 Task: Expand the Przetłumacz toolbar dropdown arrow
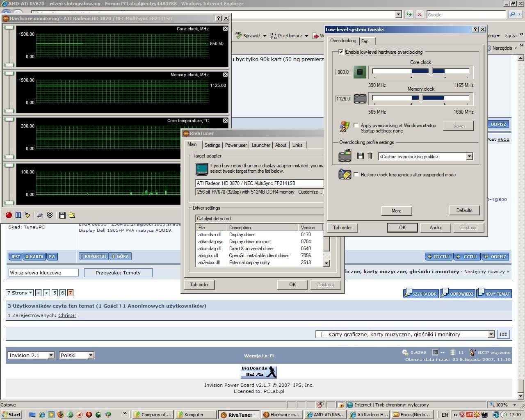click(x=306, y=36)
